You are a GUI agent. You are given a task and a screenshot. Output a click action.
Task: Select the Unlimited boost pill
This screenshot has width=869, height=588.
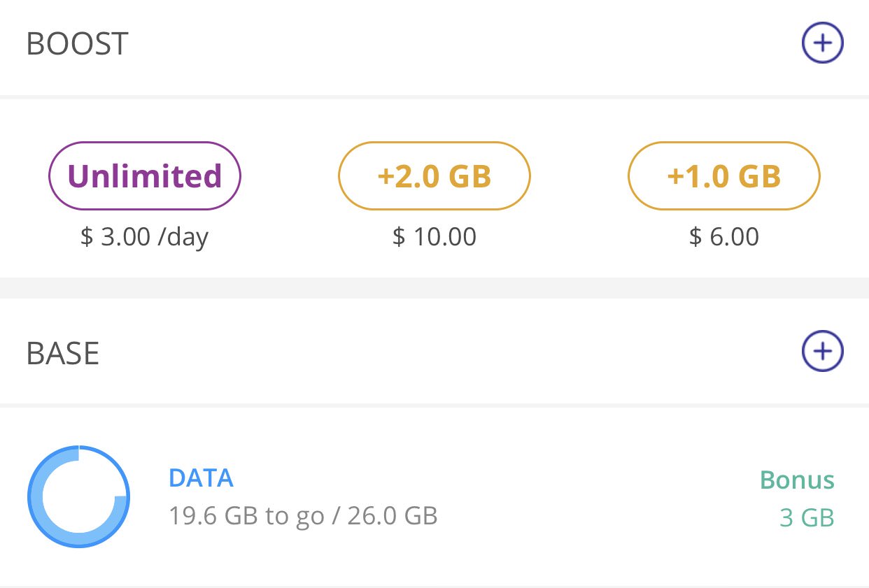[x=145, y=176]
